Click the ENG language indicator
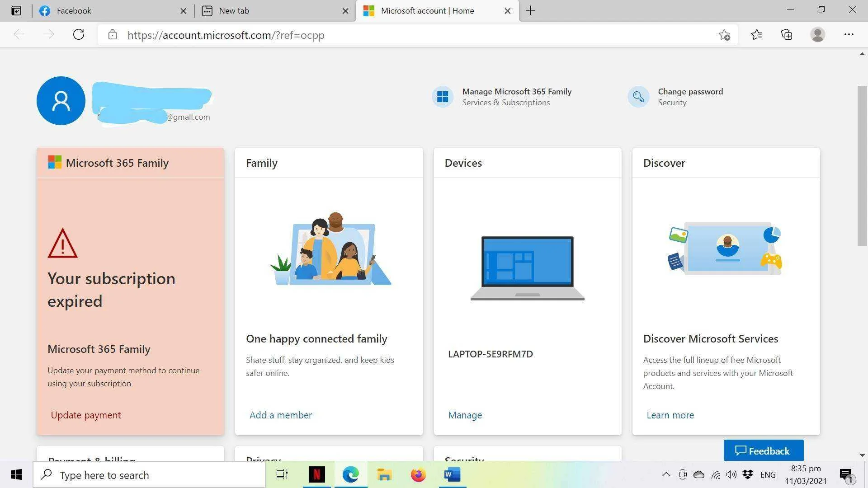Image resolution: width=868 pixels, height=488 pixels. coord(768,474)
